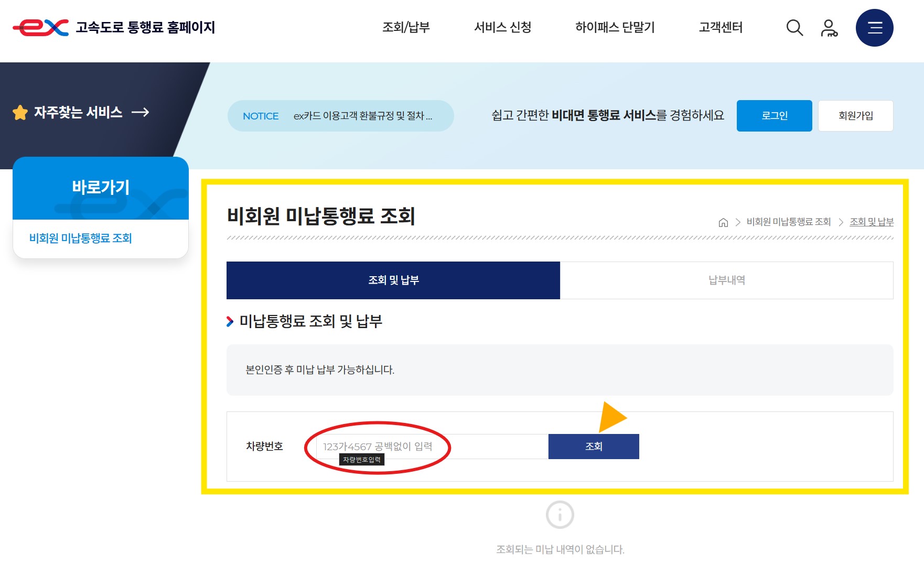The image size is (924, 576).
Task: Open the 조회/납부 menu
Action: pyautogui.click(x=407, y=28)
